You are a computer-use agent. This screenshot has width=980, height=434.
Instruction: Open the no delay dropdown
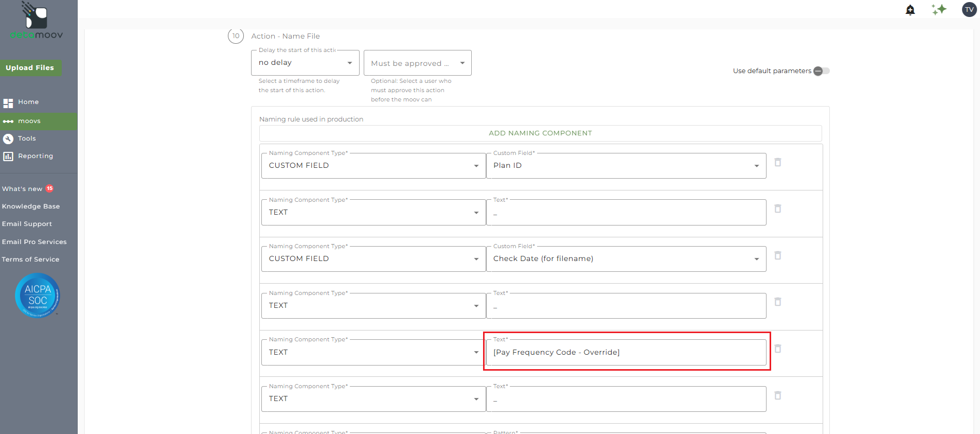click(x=305, y=63)
